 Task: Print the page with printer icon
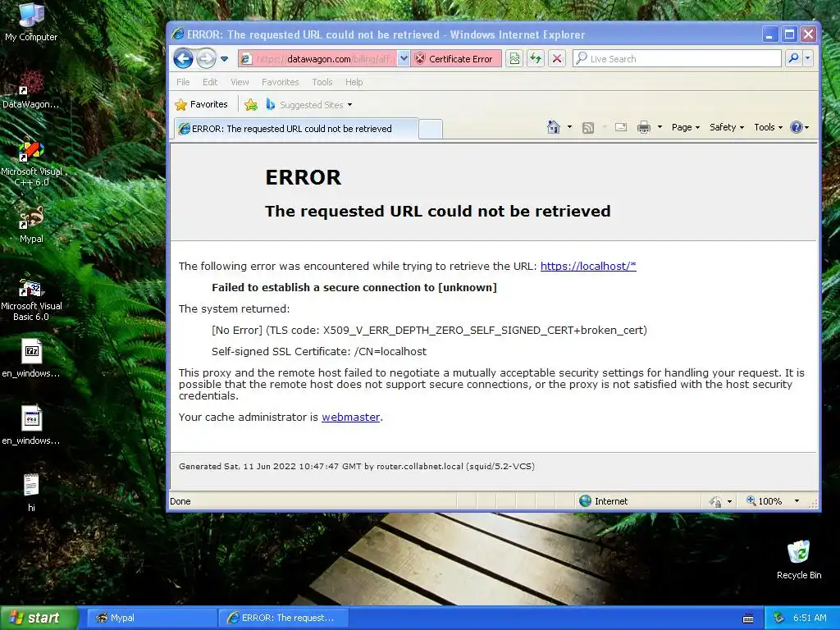coord(644,127)
